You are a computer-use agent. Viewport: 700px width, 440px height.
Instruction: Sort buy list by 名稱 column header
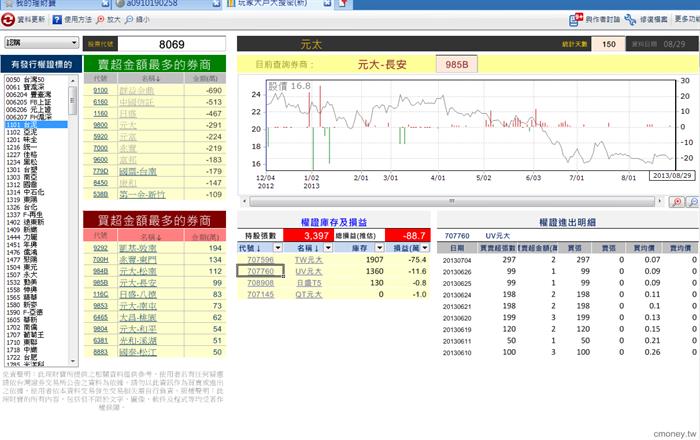coord(151,237)
